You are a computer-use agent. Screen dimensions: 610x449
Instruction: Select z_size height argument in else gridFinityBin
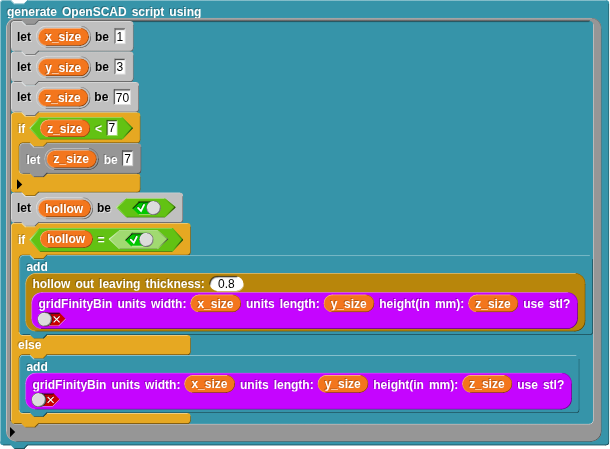click(487, 384)
